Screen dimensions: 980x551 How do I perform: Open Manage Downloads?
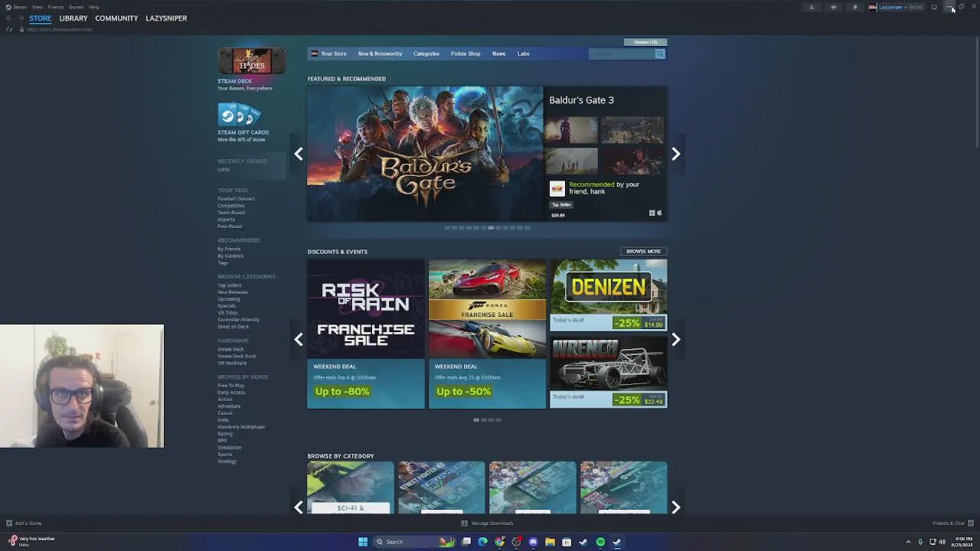(487, 523)
